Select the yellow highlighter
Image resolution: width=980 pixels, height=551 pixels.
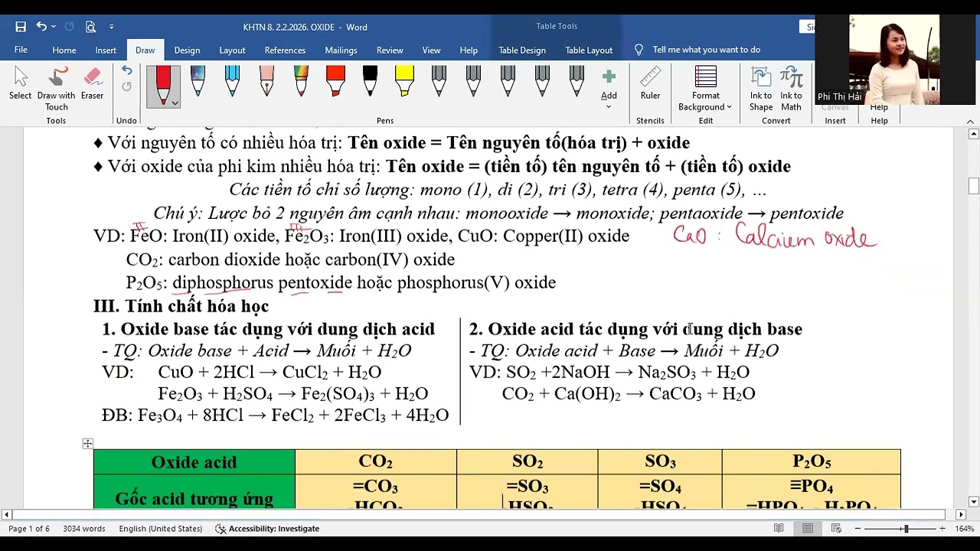(404, 81)
